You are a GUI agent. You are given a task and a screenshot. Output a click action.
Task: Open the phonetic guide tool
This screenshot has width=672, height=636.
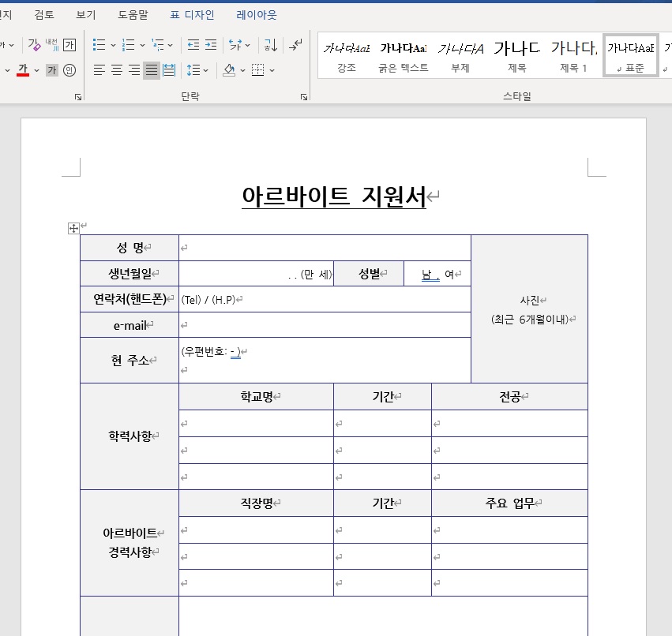(x=51, y=45)
